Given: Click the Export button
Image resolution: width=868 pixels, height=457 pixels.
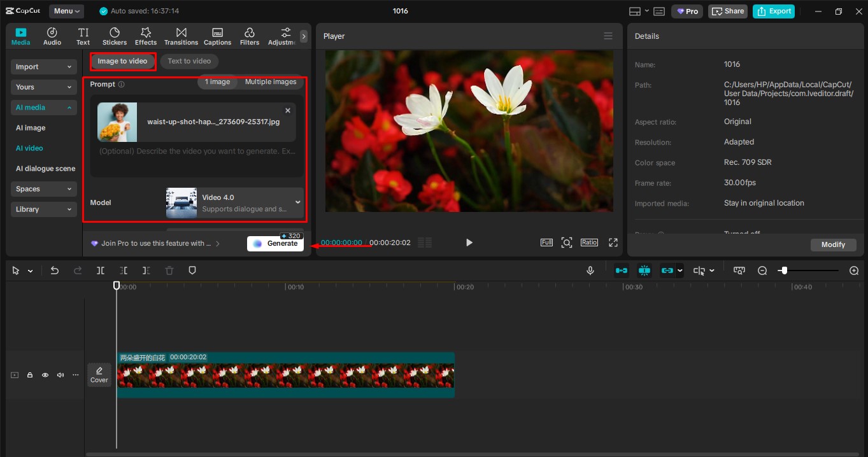Looking at the screenshot, I should (774, 11).
